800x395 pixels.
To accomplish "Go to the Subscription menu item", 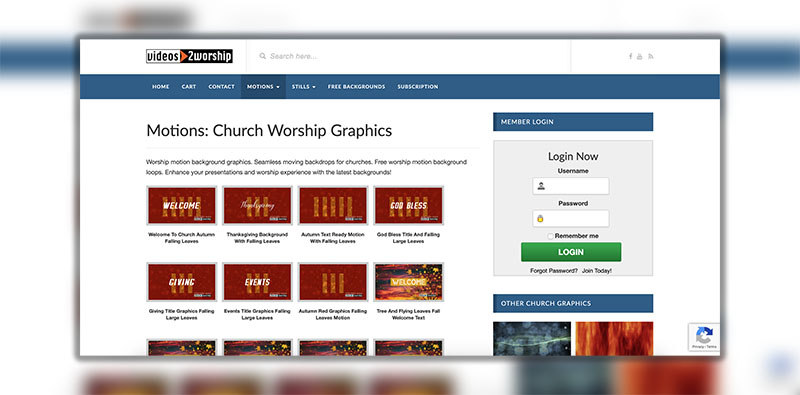I will (x=418, y=87).
